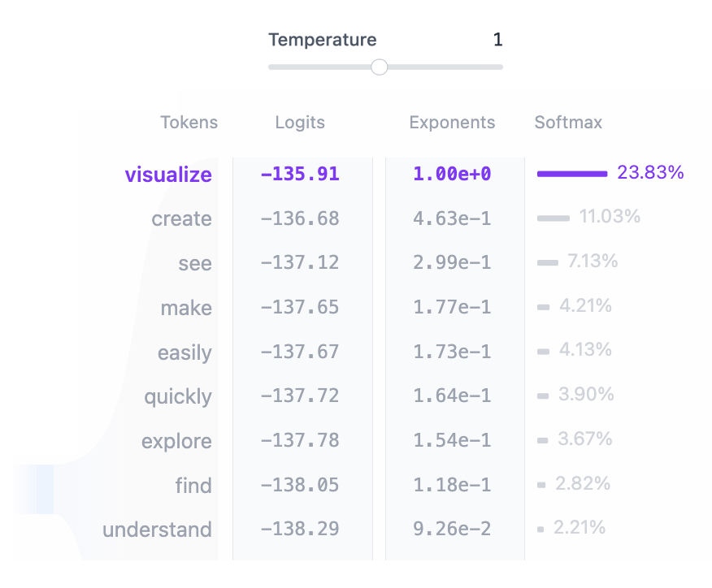This screenshot has height=588, width=712.
Task: Click the 1.00e+0 exponent value
Action: [x=452, y=174]
